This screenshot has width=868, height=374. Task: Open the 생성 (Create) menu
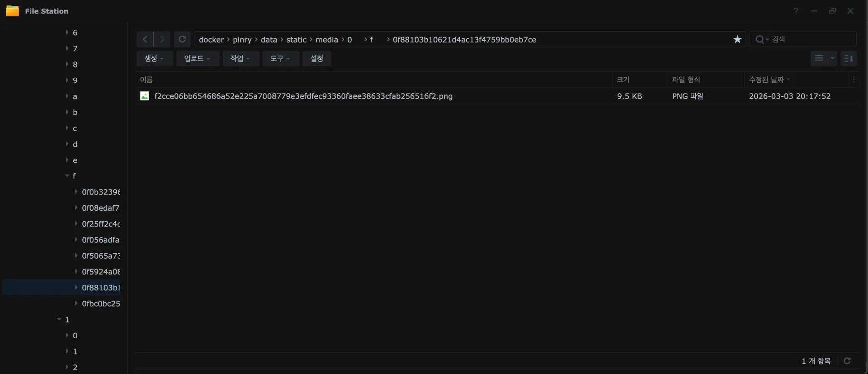click(x=154, y=58)
